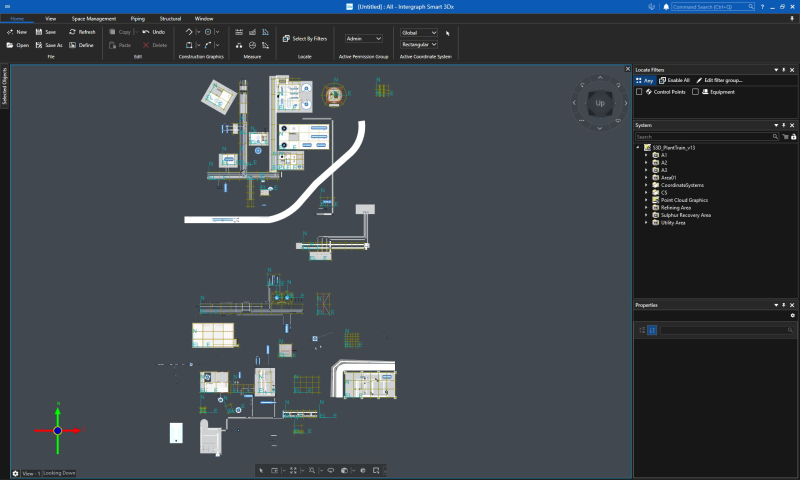Viewport: 800px width, 480px height.
Task: Click the Select By Filters button label
Action: click(310, 38)
